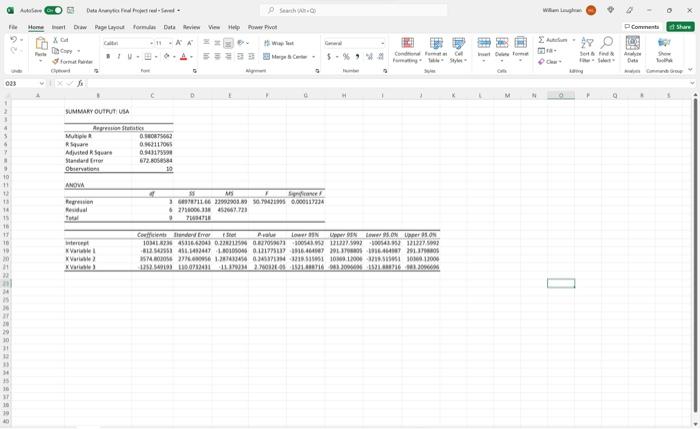Image resolution: width=700 pixels, height=429 pixels.
Task: Click the Name Box showing O23
Action: (x=25, y=83)
